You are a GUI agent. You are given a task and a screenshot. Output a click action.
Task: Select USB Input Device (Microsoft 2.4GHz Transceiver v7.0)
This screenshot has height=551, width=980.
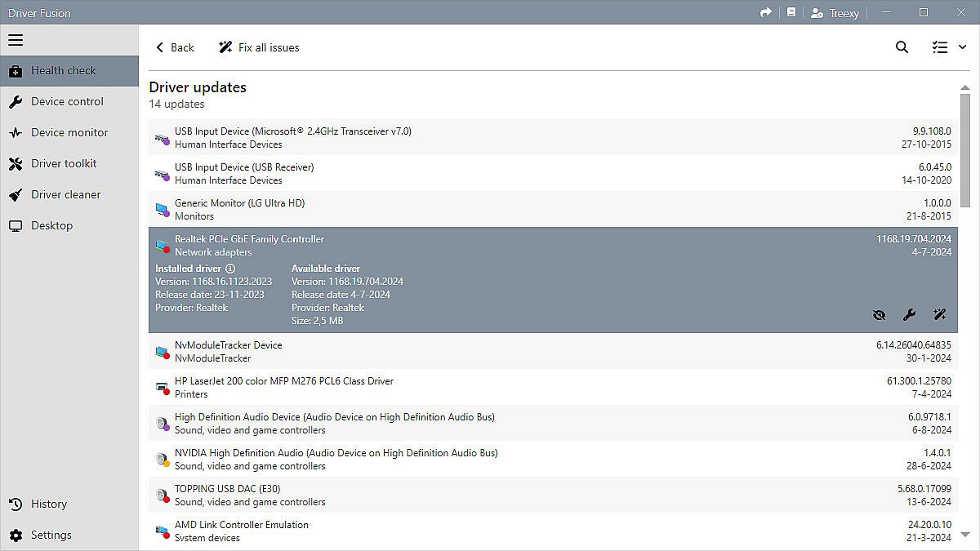553,138
